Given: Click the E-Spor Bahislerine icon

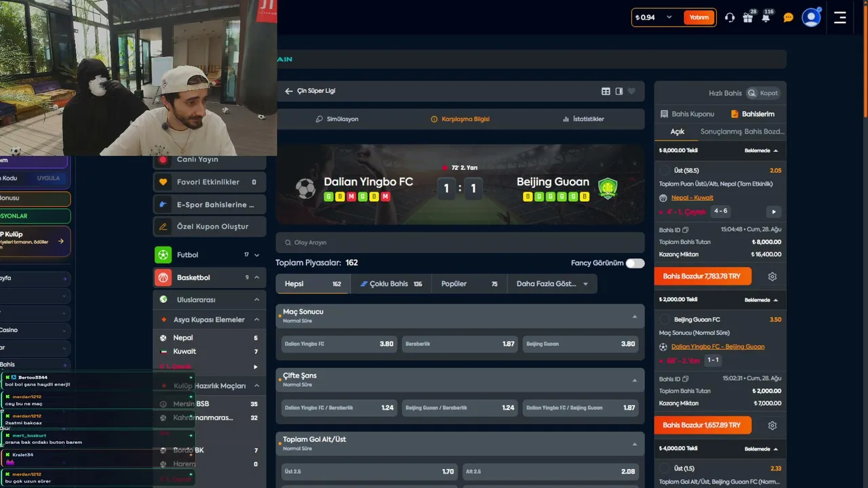Looking at the screenshot, I should (x=163, y=204).
